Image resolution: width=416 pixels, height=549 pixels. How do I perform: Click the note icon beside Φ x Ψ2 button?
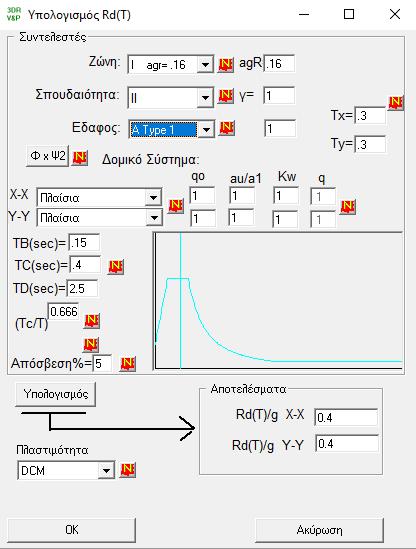tap(80, 158)
